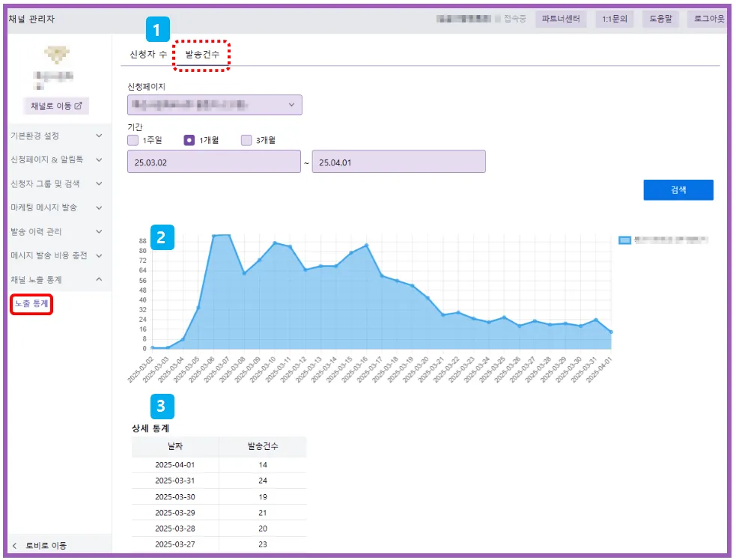
Task: Open the 신청페이지 dropdown
Action: click(x=214, y=105)
